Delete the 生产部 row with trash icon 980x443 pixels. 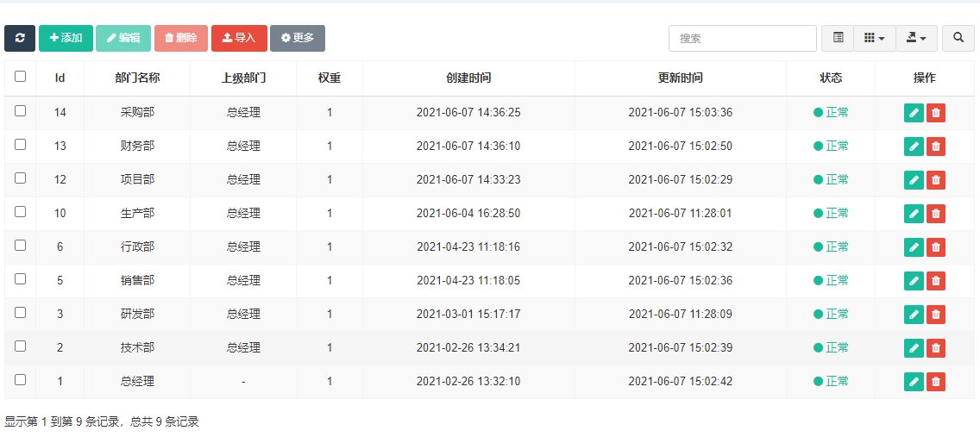click(x=936, y=214)
